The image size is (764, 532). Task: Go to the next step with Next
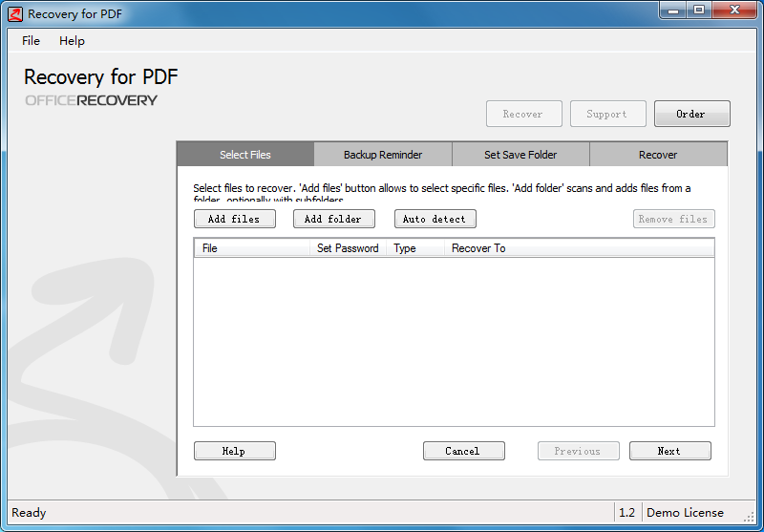coord(670,451)
